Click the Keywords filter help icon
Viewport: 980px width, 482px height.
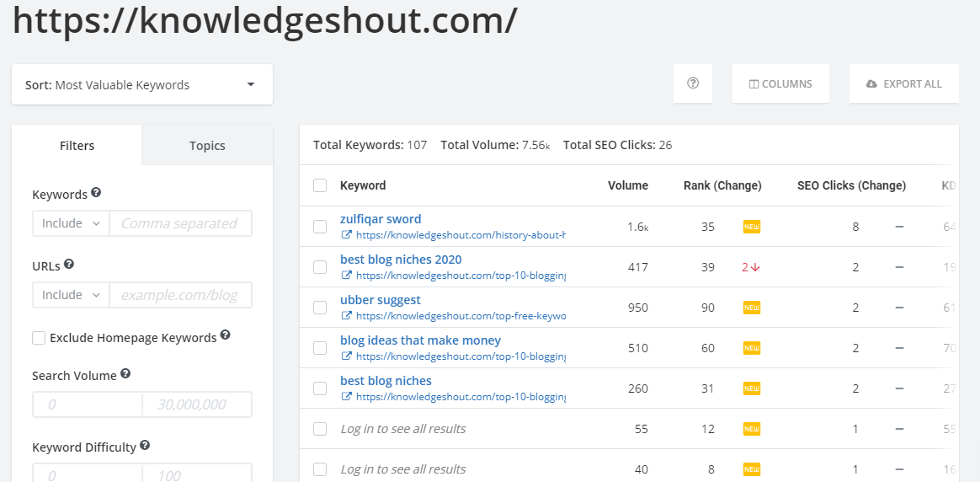pos(96,193)
